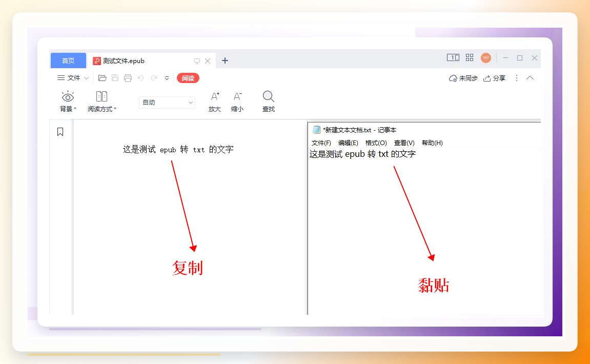The width and height of the screenshot is (590, 364).
Task: Open the 阅读方式 reading mode icon
Action: (101, 97)
